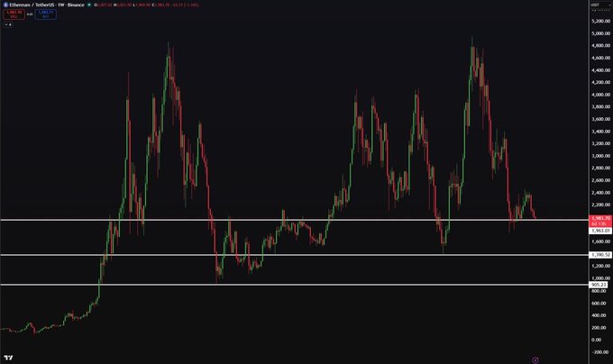Click the TradingView logo icon
This screenshot has height=364, width=613.
[8, 358]
